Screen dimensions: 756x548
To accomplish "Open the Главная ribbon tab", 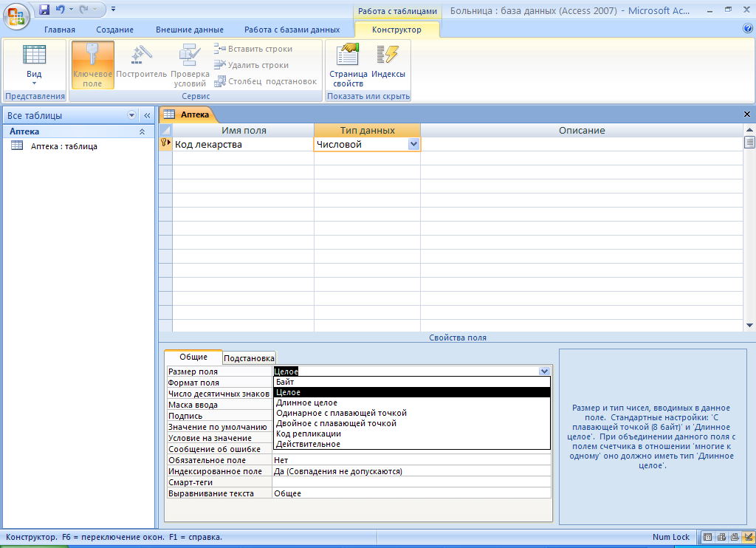I will [x=60, y=30].
